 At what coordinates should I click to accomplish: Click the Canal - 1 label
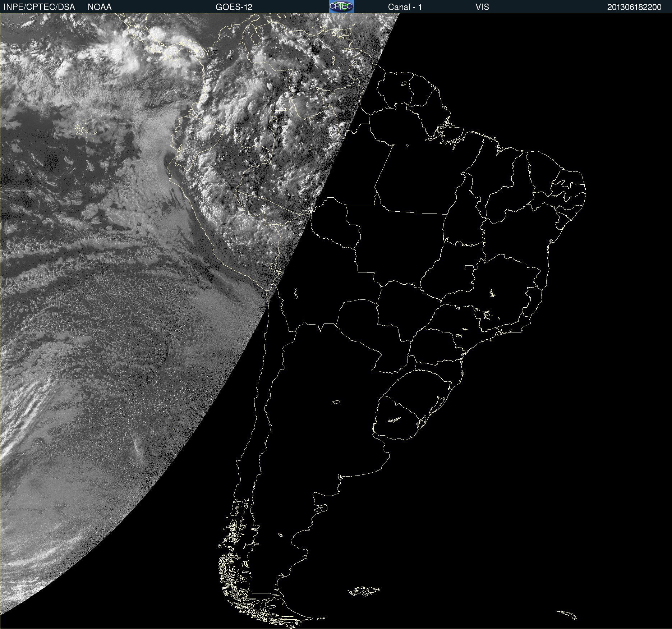[x=405, y=7]
